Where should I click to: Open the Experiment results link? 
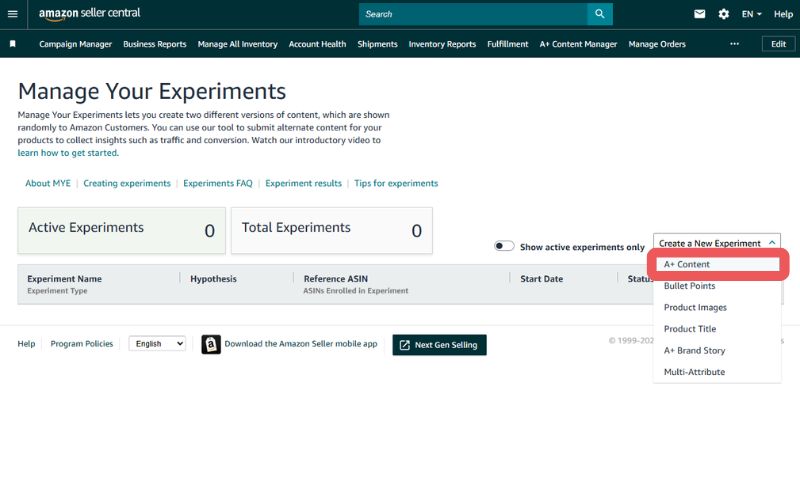pos(304,183)
